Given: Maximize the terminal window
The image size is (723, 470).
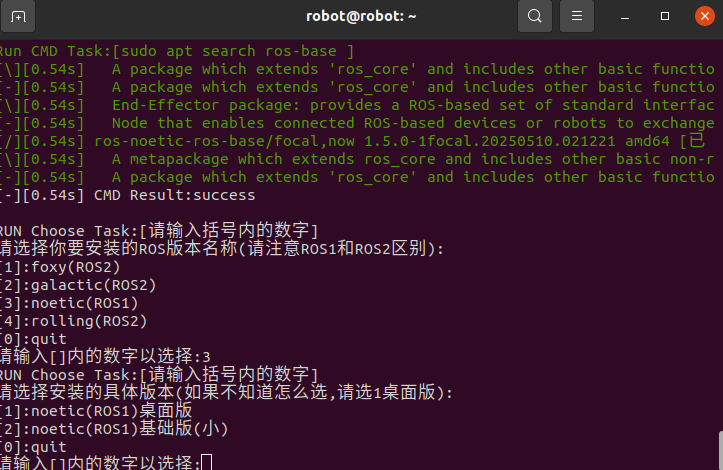Looking at the screenshot, I should click(665, 16).
